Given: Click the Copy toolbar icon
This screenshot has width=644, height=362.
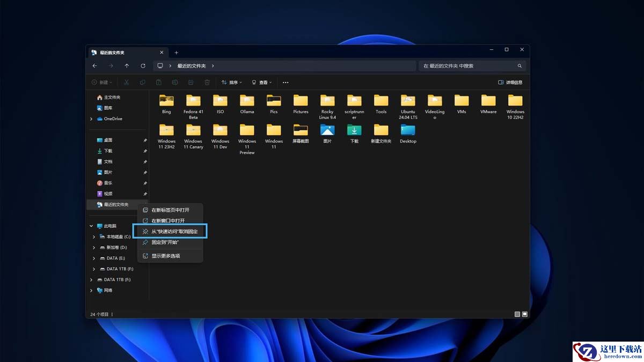Looking at the screenshot, I should (x=143, y=83).
